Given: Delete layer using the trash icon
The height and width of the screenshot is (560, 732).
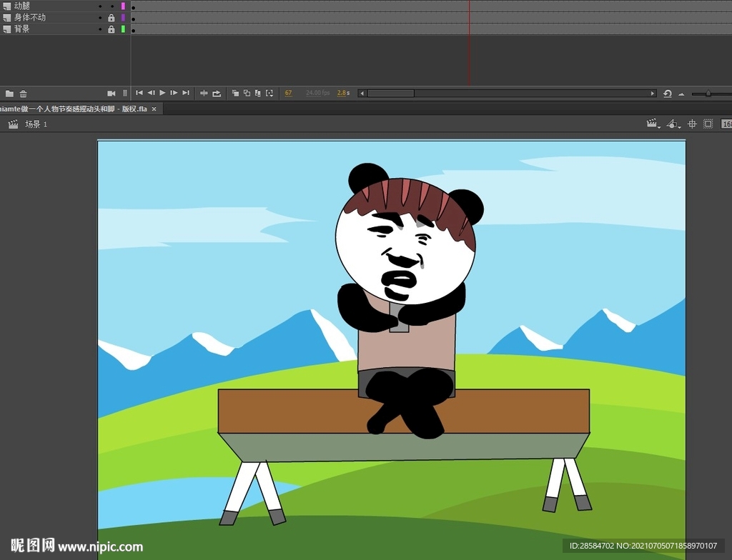Looking at the screenshot, I should click(x=23, y=94).
